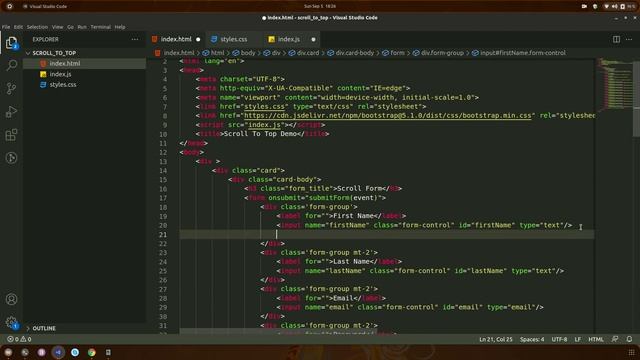This screenshot has width=640, height=360.
Task: Click the unsaved dot on index.js tab
Action: 313,40
